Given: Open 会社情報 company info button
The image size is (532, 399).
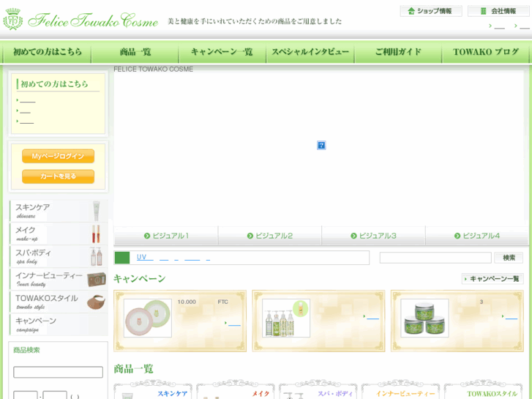Looking at the screenshot, I should click(x=498, y=11).
